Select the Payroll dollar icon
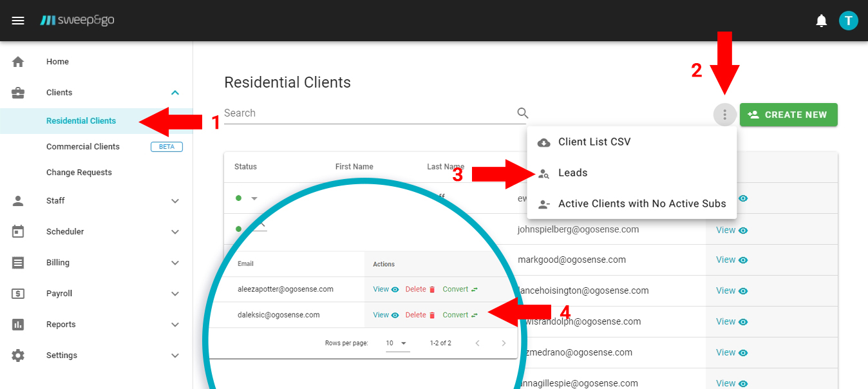Screen dimensions: 868x389 (x=19, y=293)
